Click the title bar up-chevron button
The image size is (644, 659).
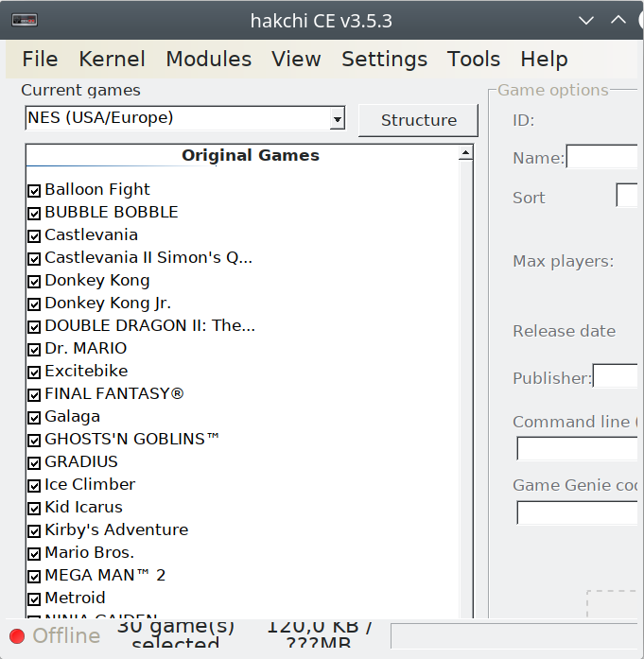[618, 19]
